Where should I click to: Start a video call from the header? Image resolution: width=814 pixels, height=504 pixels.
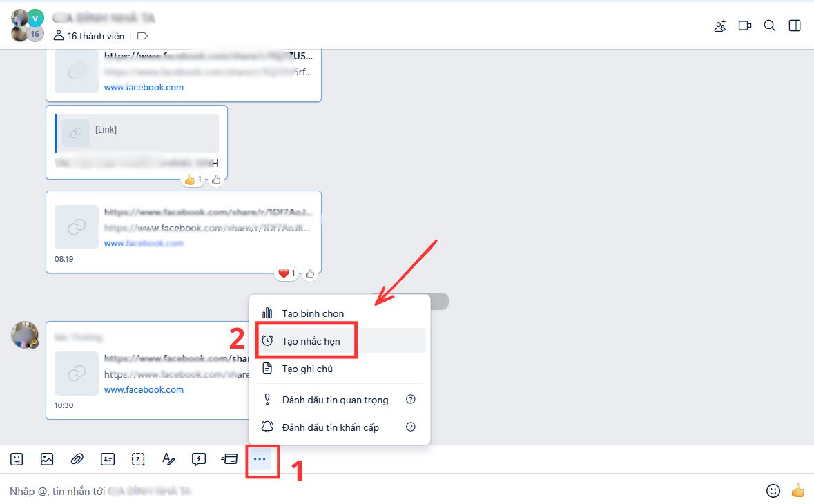point(744,26)
